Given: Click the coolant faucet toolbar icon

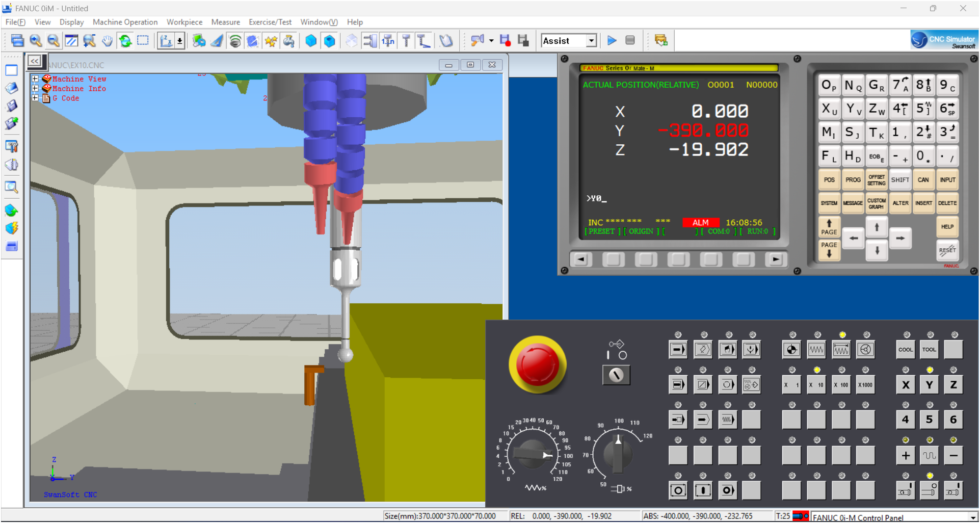Looking at the screenshot, I should pyautogui.click(x=289, y=41).
